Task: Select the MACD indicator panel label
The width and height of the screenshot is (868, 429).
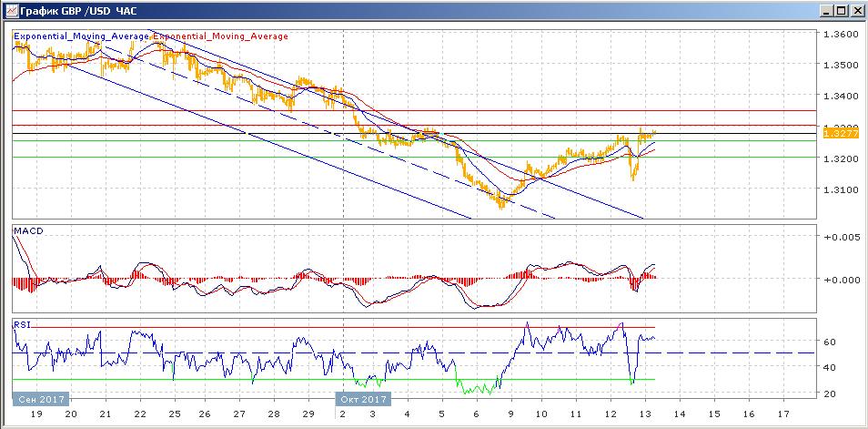Action: (x=28, y=231)
